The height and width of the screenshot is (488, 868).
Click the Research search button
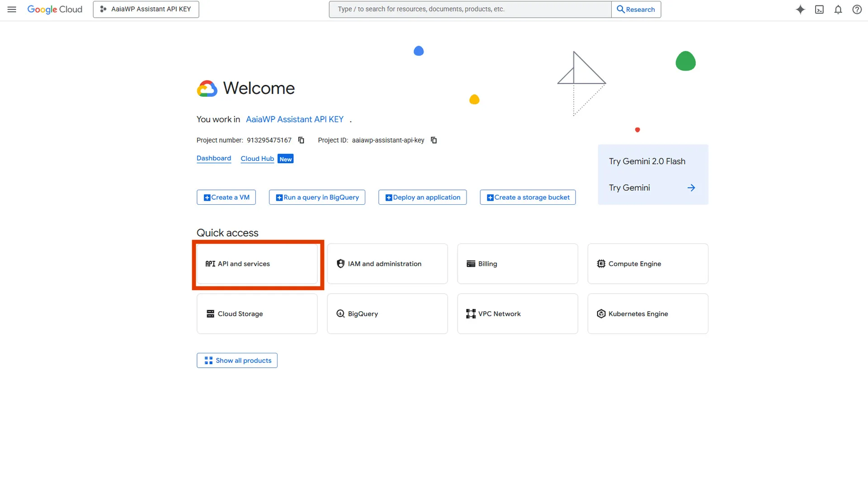tap(636, 9)
